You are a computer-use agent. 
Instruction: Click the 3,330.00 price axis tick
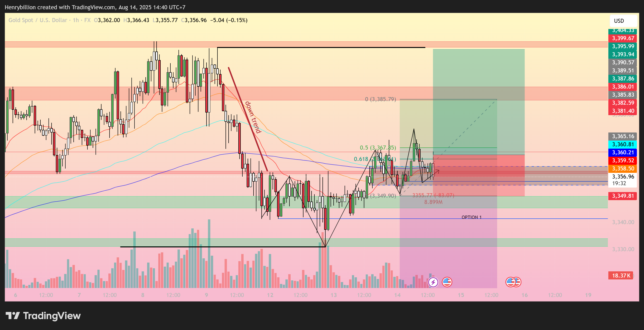(623, 249)
